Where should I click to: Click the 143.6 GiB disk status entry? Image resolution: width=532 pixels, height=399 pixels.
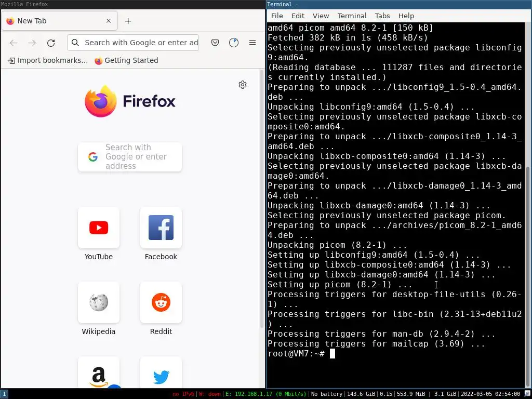pyautogui.click(x=361, y=394)
